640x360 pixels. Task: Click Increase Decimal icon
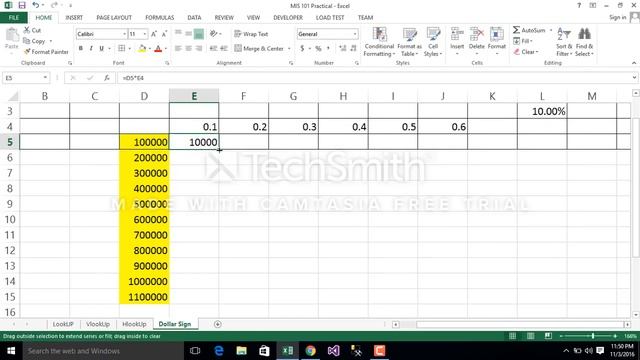[342, 49]
